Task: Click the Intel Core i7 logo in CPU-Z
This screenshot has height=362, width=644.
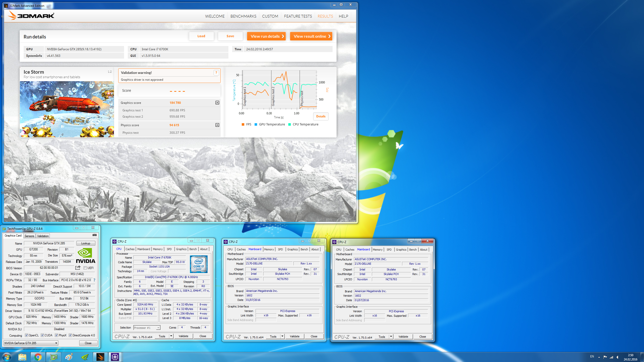Action: point(199,264)
